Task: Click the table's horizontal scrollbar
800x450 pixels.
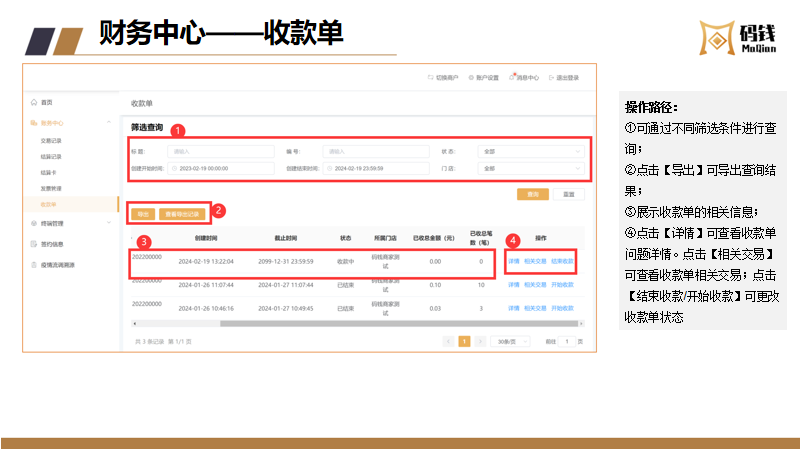Action: coord(350,323)
